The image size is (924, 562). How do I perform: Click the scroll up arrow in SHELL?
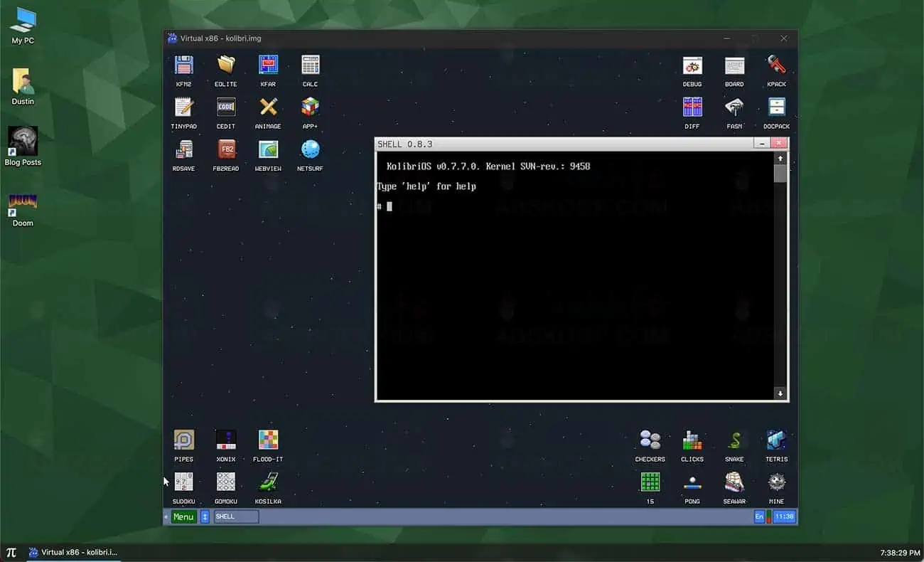[780, 159]
